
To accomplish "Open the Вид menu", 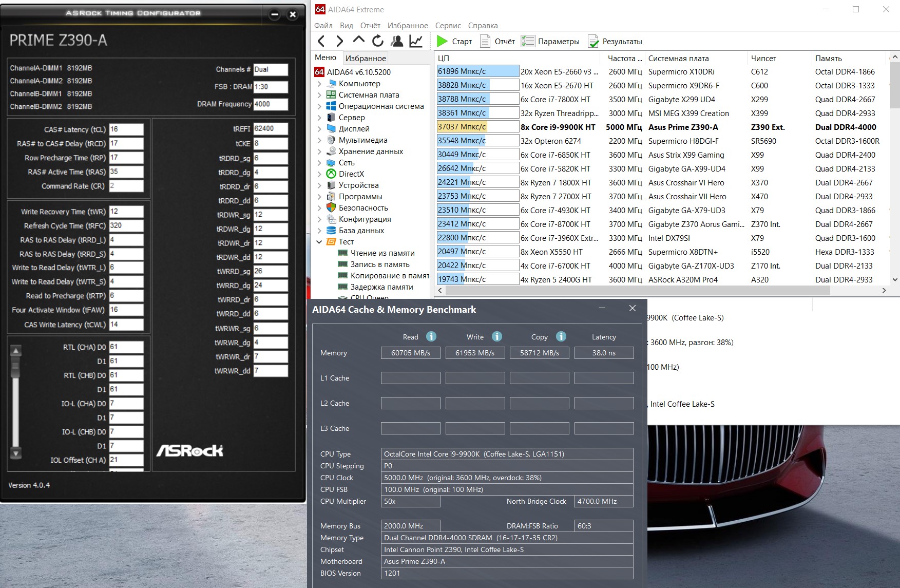I will point(347,25).
